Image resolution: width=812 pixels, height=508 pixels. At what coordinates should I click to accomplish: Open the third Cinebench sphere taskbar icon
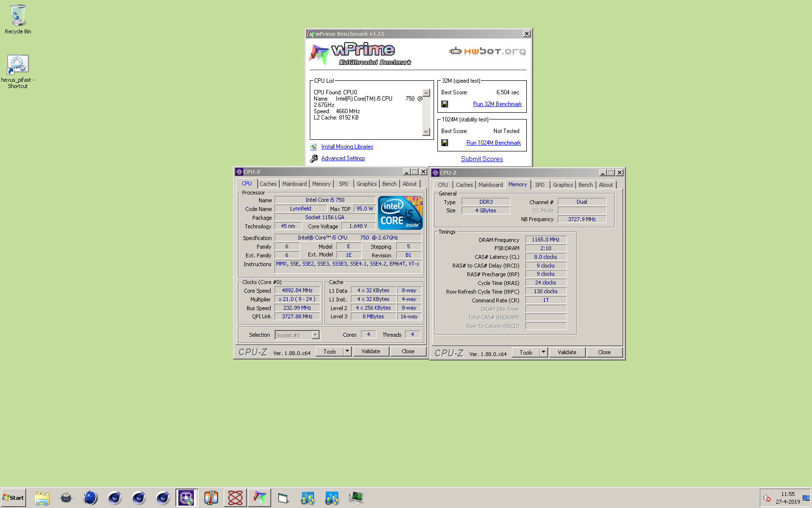pyautogui.click(x=163, y=498)
